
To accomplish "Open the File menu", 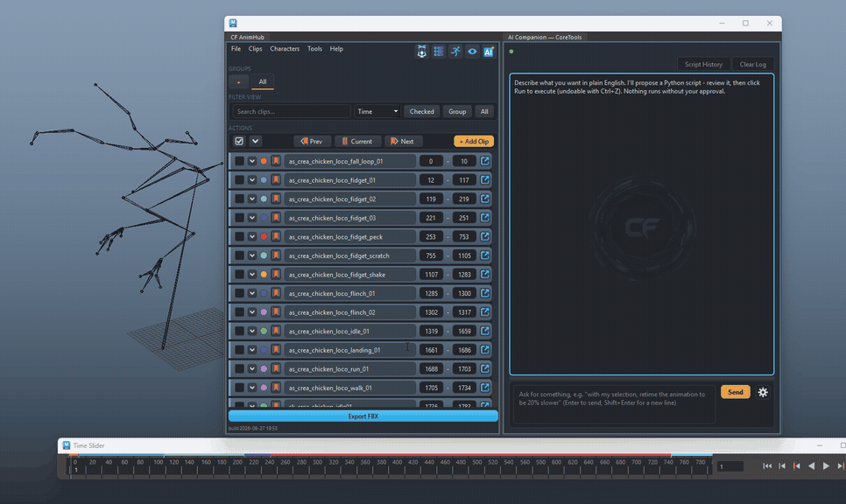I will pyautogui.click(x=236, y=48).
